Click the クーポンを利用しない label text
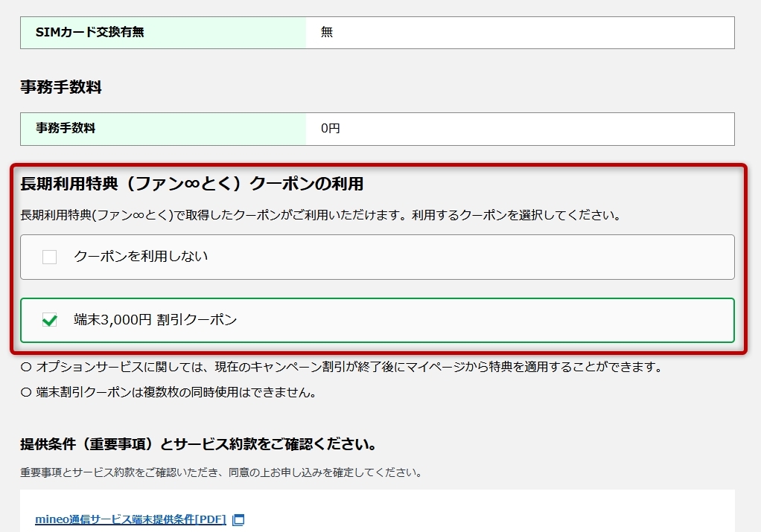The width and height of the screenshot is (761, 532). point(141,257)
